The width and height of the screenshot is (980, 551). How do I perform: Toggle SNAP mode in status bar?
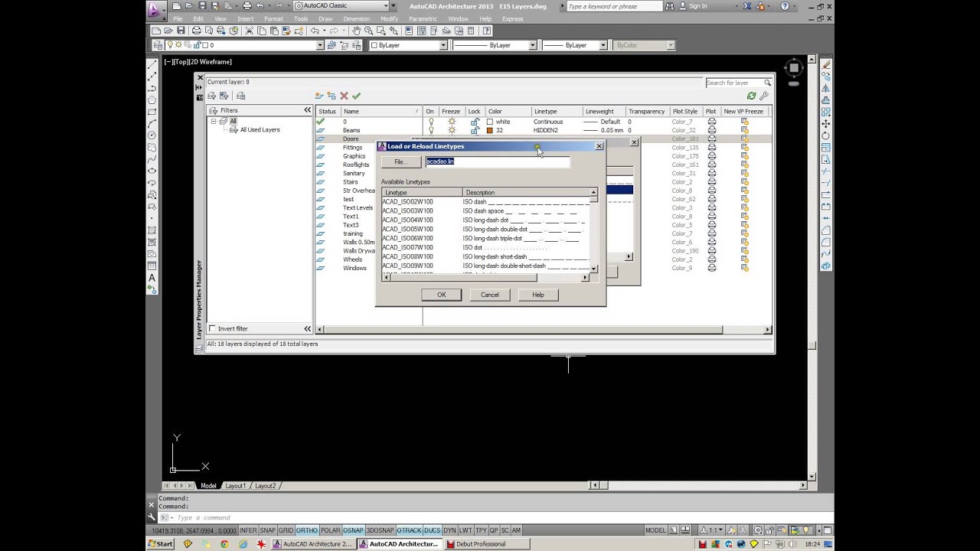coord(268,530)
